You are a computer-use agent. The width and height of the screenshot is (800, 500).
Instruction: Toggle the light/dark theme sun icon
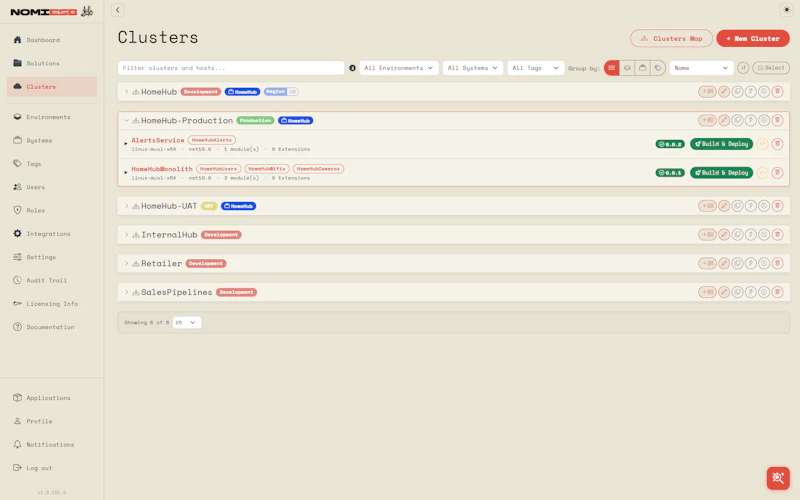click(786, 10)
